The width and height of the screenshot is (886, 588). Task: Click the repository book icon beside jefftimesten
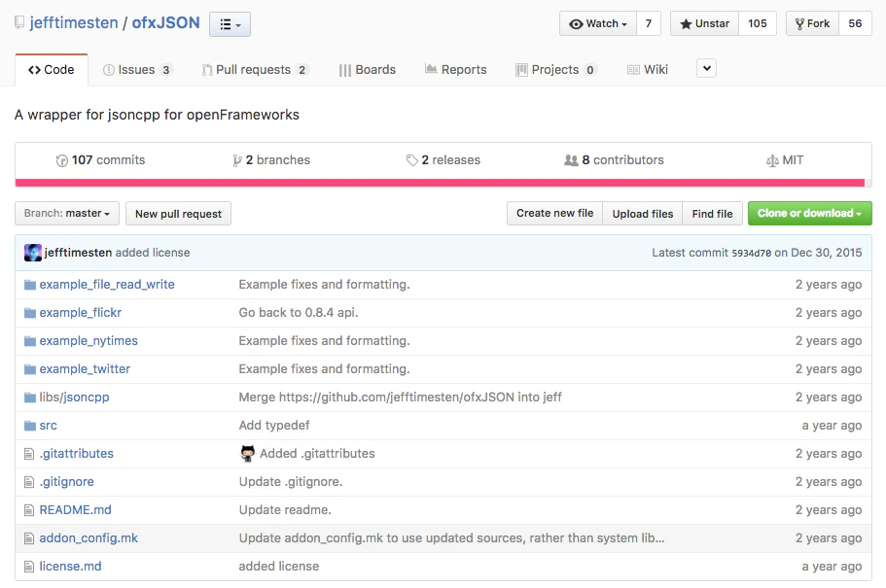[19, 23]
